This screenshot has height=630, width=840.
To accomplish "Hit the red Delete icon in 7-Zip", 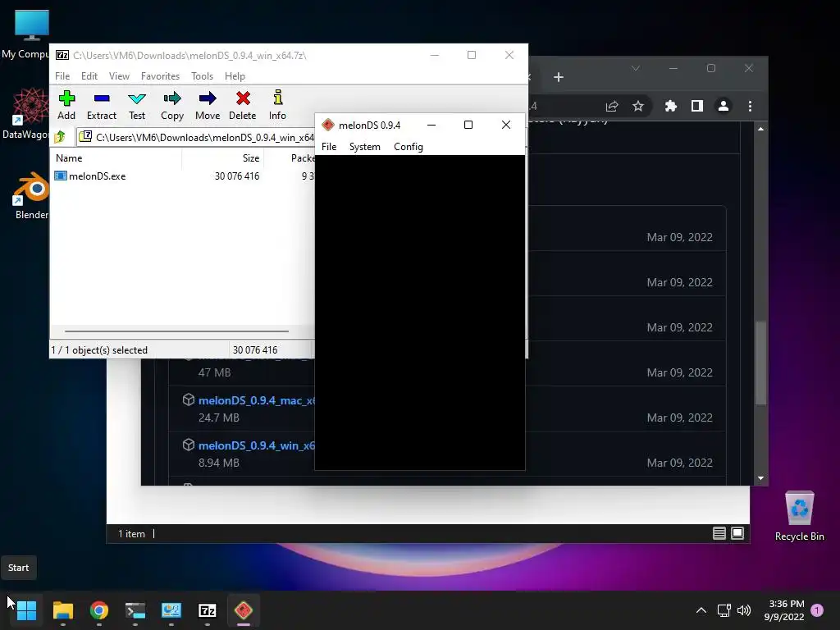I will (242, 105).
